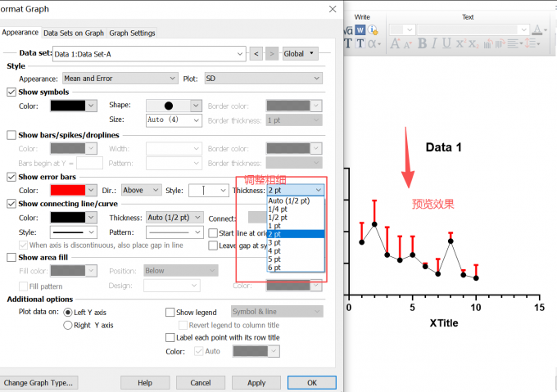
Task: Click the Change Graph Type button
Action: click(x=38, y=382)
